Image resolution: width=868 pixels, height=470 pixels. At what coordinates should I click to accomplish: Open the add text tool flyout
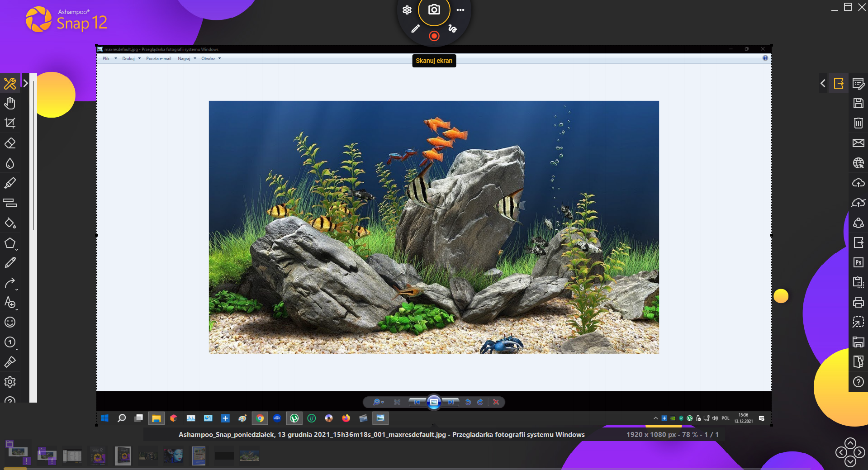pos(10,302)
